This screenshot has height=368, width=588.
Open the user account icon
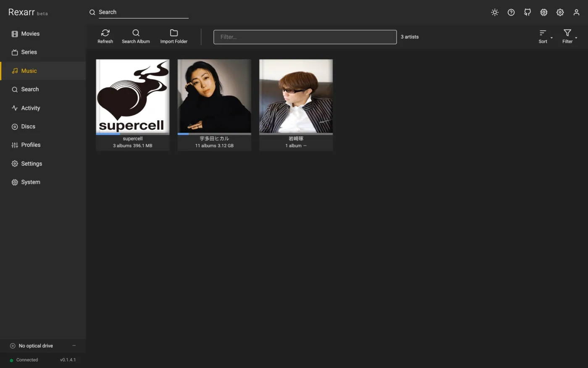pyautogui.click(x=577, y=12)
